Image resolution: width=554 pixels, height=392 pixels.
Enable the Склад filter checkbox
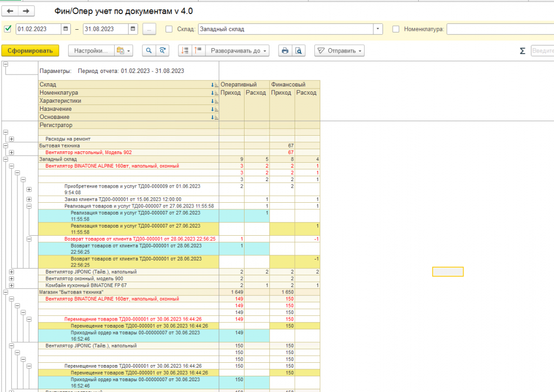[169, 29]
